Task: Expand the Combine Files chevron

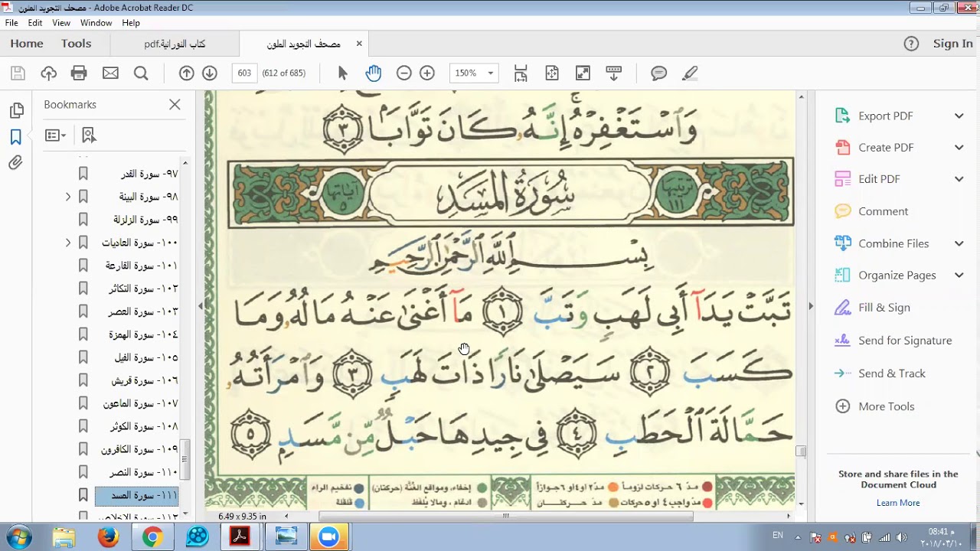Action: [959, 243]
